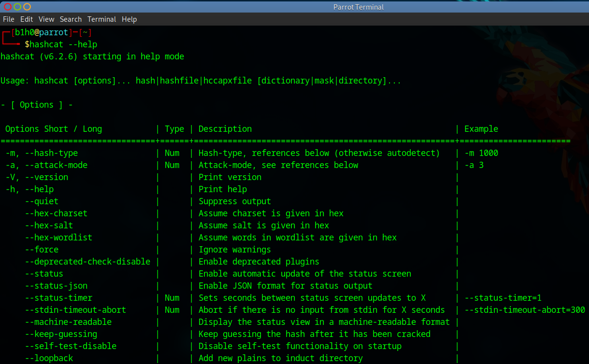This screenshot has width=589, height=364.
Task: Click the '-a 3' example
Action: pos(474,165)
